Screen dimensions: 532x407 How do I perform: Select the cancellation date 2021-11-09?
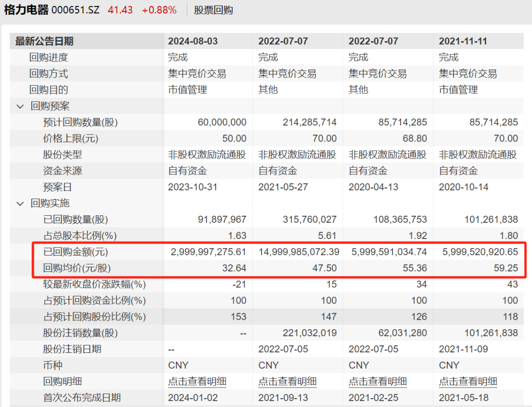(x=463, y=349)
